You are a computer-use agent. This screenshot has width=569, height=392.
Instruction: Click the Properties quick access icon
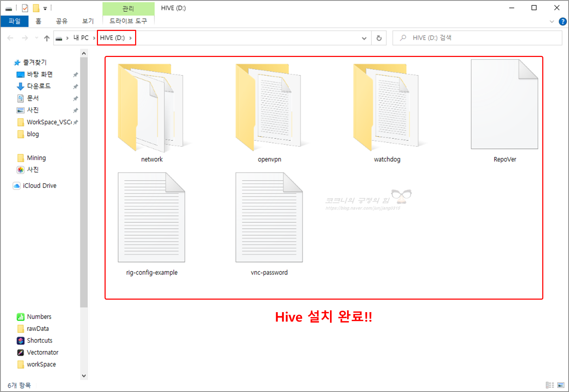[25, 8]
